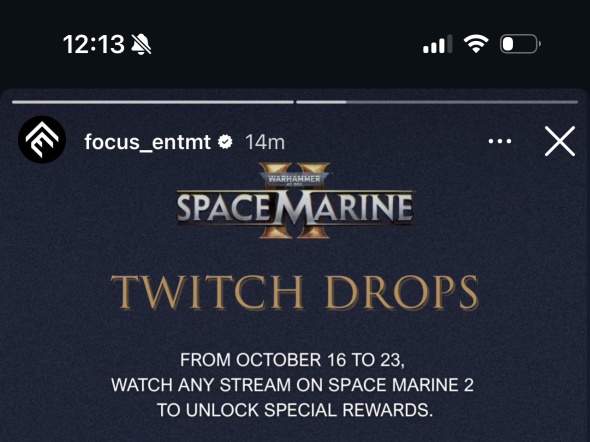Open the three-dot story options menu

click(500, 141)
